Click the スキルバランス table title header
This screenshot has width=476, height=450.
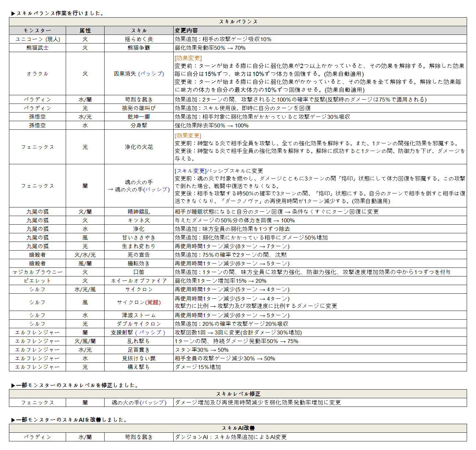click(x=238, y=22)
